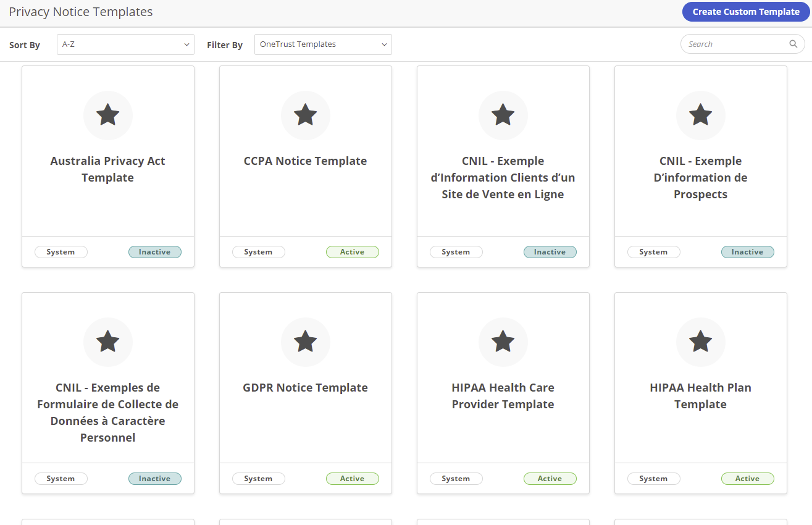
Task: Click Inactive badge on Australia Privacy Act card
Action: click(155, 252)
